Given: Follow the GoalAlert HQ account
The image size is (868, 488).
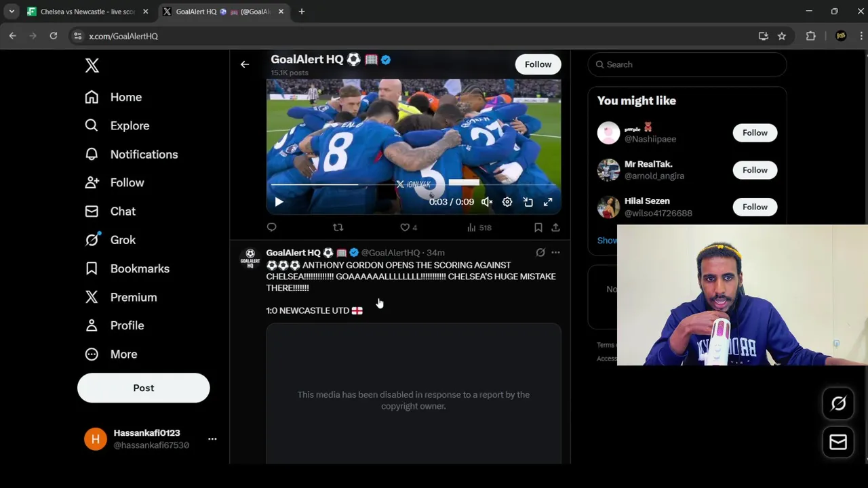Looking at the screenshot, I should pyautogui.click(x=538, y=64).
